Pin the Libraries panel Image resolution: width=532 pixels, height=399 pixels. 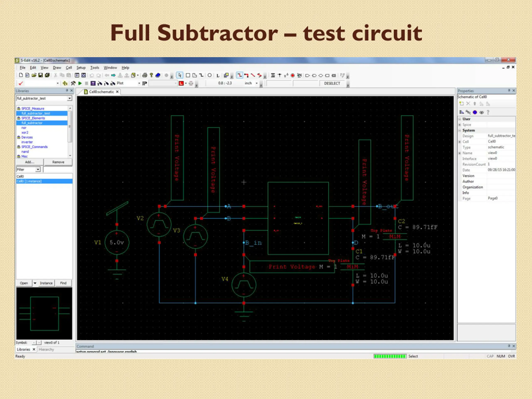[x=67, y=90]
